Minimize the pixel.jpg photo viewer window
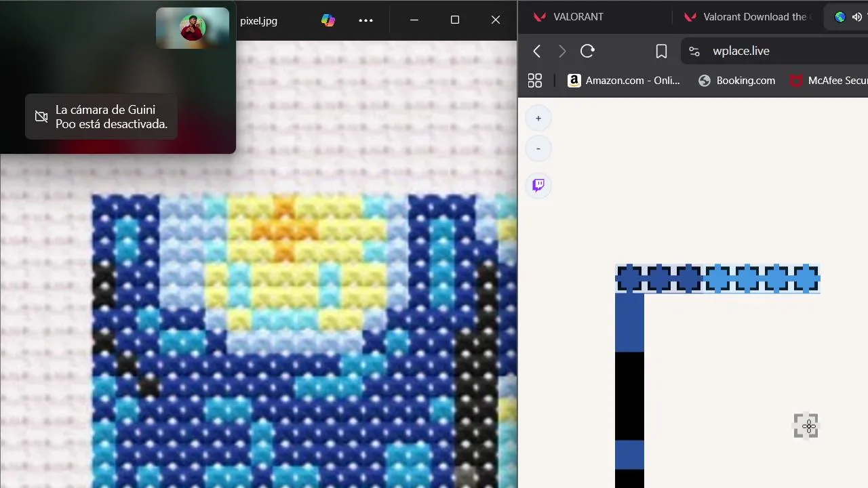Viewport: 868px width, 488px height. tap(414, 20)
